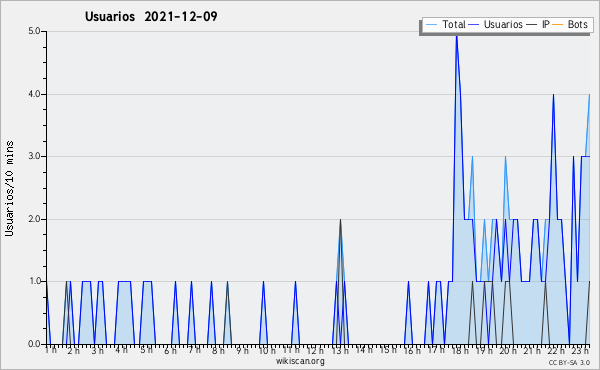Click the dark blue Usuarios legend line

pos(474,25)
